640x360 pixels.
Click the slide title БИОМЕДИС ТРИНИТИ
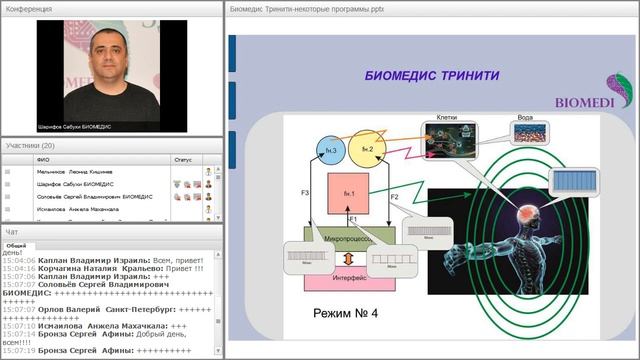pos(432,76)
